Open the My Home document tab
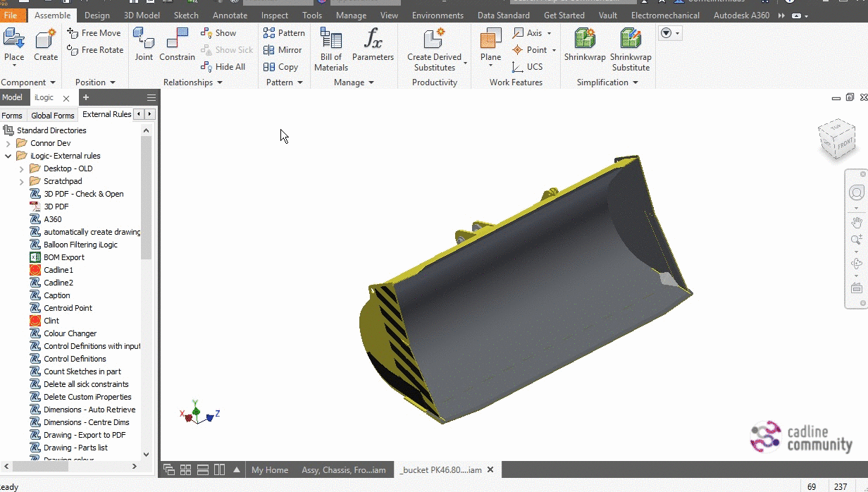 270,470
